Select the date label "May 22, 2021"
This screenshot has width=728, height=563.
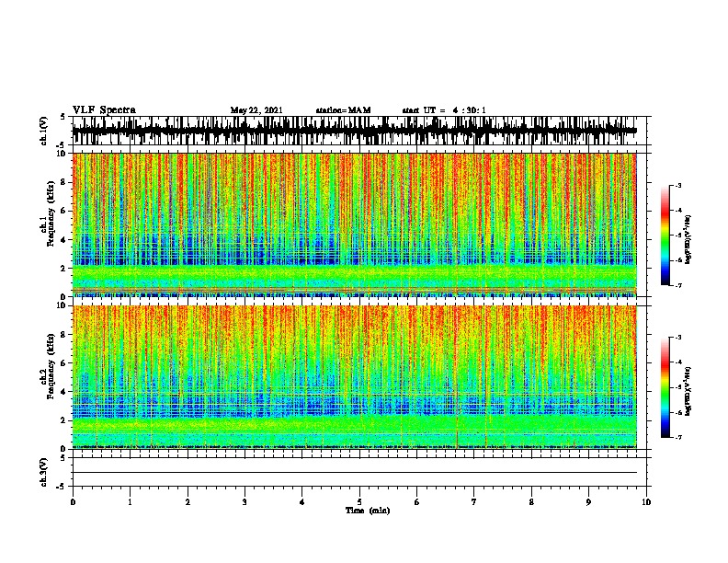(x=256, y=110)
